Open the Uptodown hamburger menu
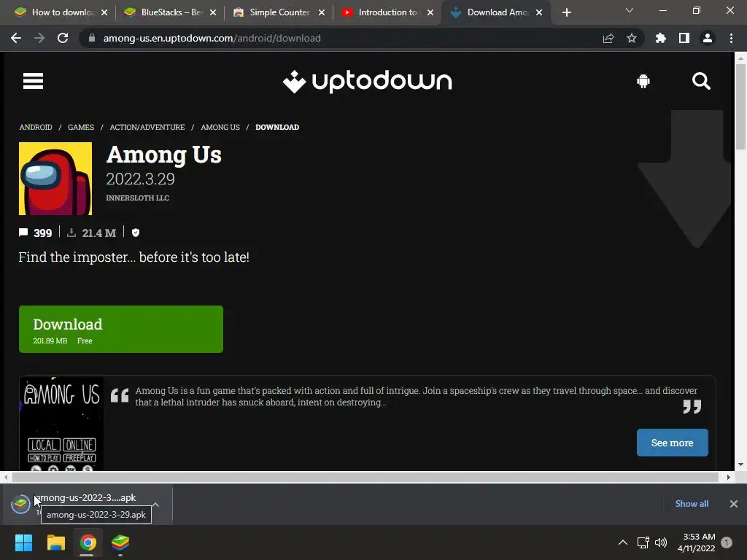The width and height of the screenshot is (747, 560). [33, 81]
